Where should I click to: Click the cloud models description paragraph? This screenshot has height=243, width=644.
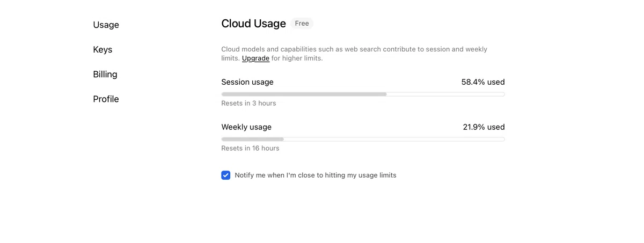[354, 54]
